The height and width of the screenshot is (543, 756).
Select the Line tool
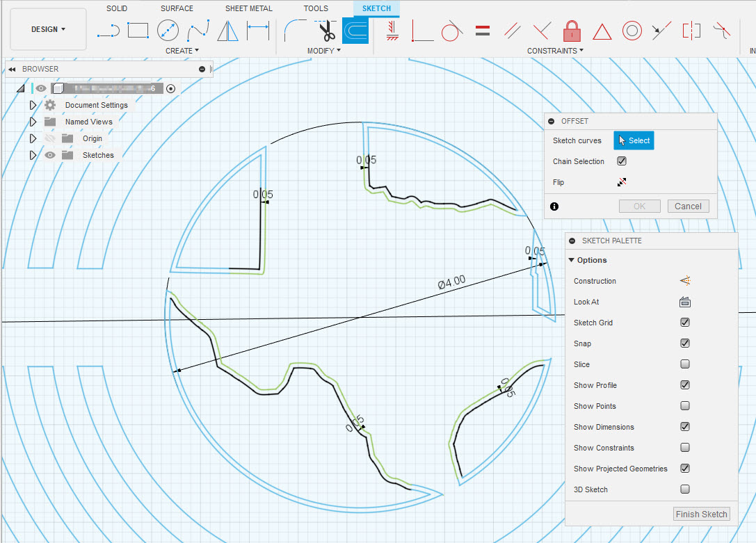[x=108, y=31]
